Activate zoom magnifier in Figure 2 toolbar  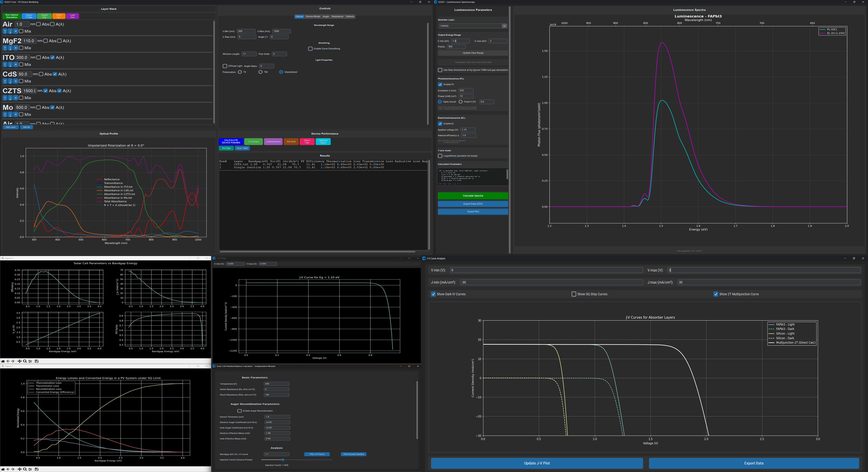25,361
